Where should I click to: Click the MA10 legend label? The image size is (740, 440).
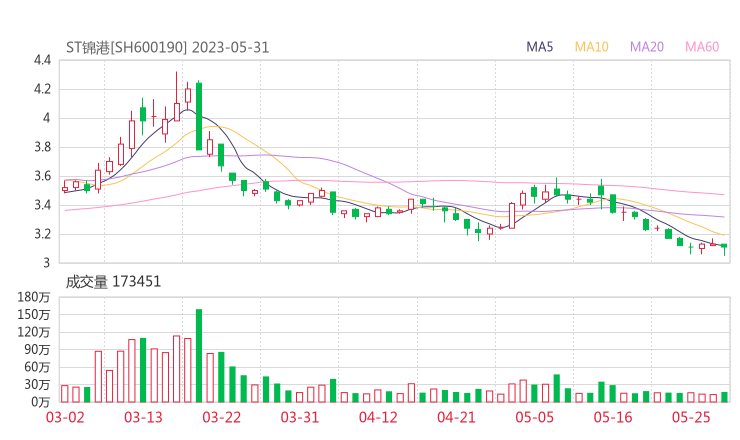pos(591,47)
